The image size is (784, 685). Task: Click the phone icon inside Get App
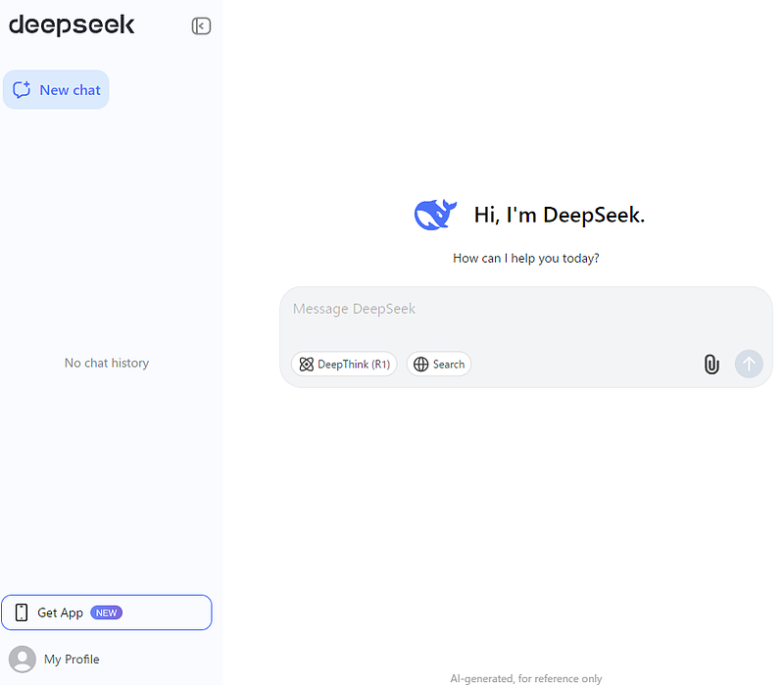pos(20,612)
